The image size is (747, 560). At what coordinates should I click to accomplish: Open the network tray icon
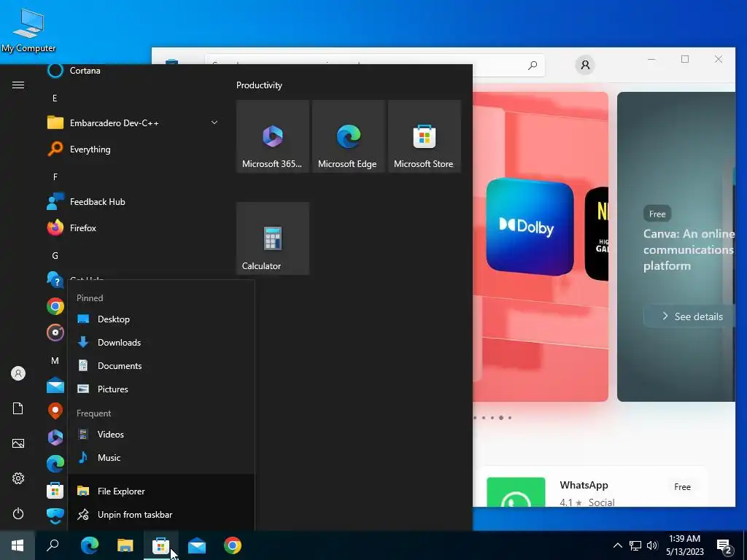point(635,545)
